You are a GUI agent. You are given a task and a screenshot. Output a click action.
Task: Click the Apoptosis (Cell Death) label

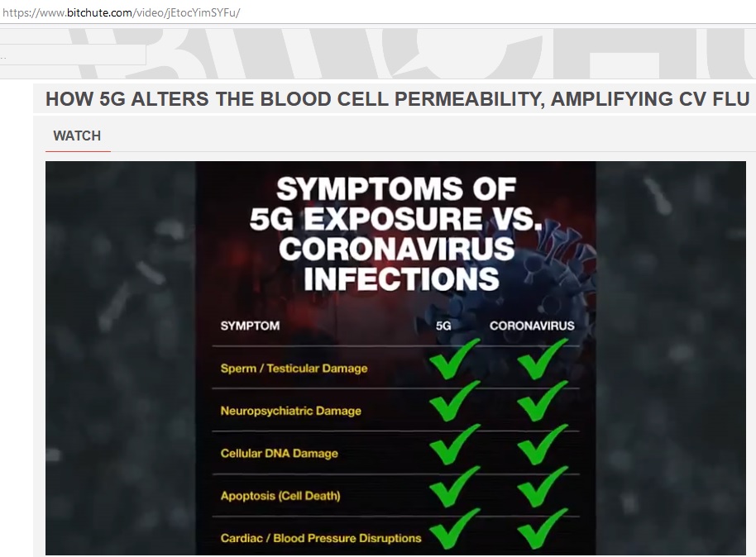pos(280,496)
